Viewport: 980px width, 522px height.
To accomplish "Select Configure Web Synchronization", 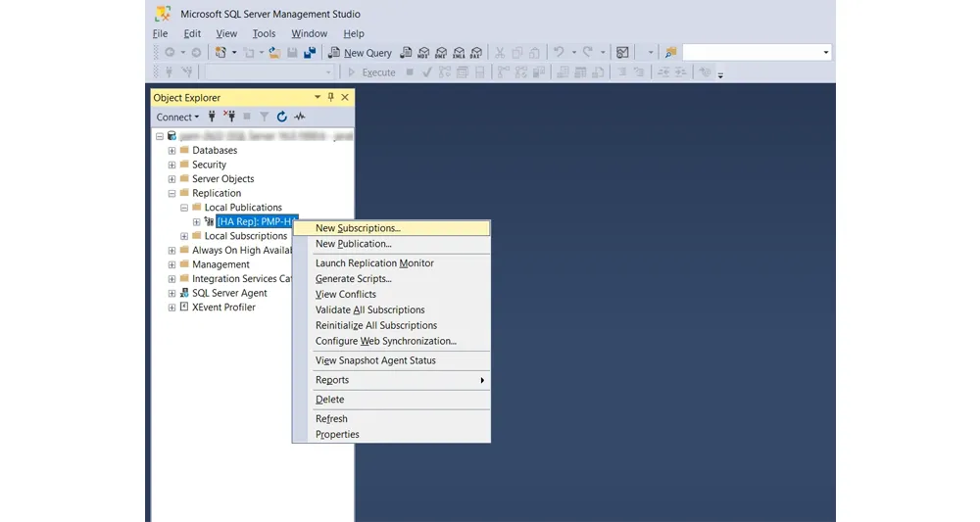I will [x=391, y=341].
